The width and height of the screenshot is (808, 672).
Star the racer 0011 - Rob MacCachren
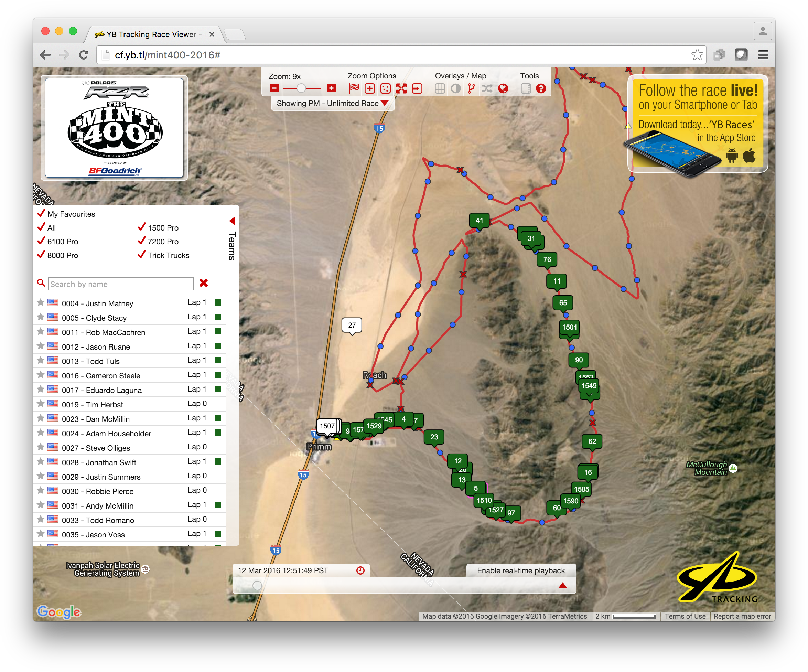pos(41,331)
